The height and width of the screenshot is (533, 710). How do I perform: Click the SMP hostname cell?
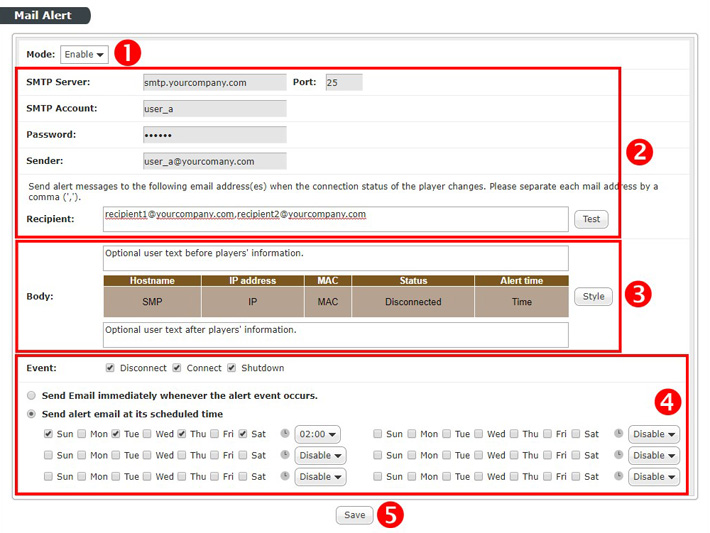point(152,302)
